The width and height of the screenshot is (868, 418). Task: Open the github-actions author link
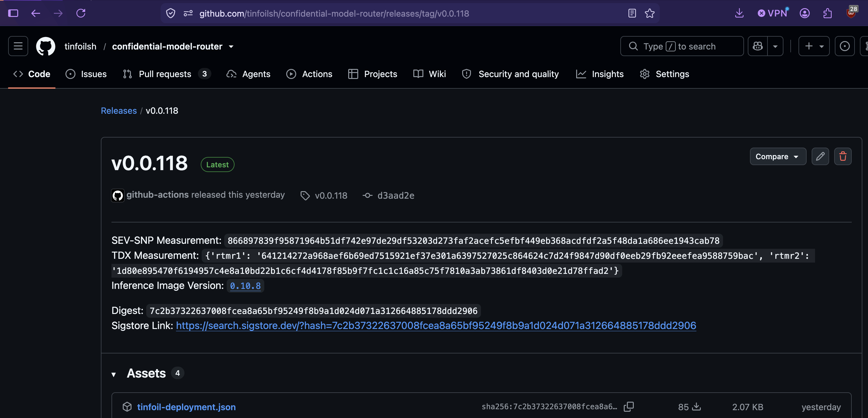[x=158, y=195]
